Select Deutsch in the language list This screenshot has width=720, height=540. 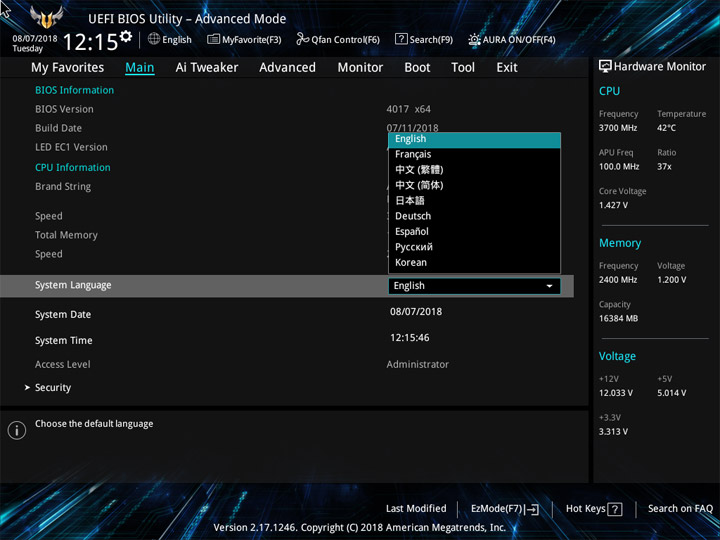pos(474,216)
